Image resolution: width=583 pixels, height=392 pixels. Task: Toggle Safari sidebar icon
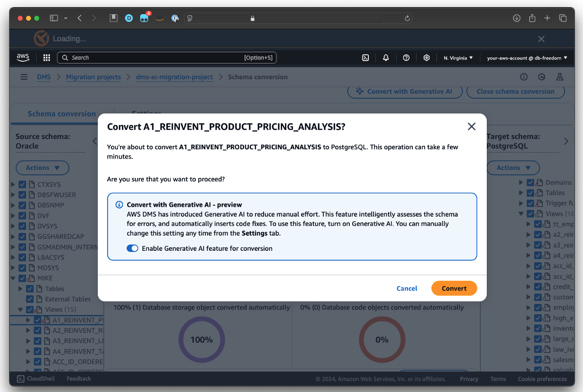click(x=54, y=18)
